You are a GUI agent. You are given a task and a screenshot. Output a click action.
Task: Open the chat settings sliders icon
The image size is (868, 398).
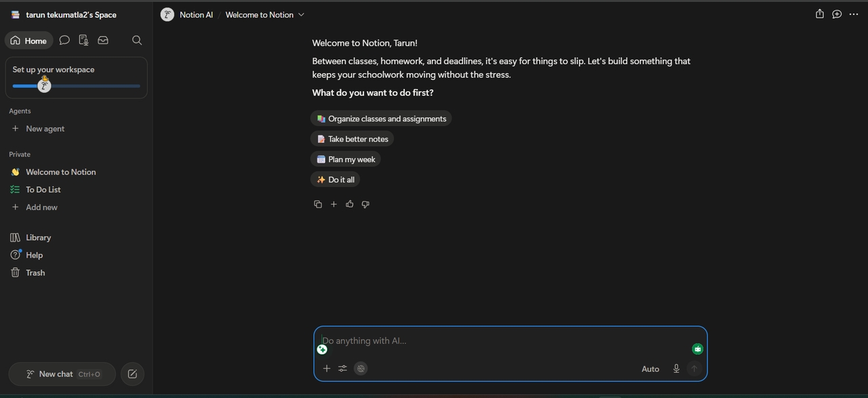click(x=342, y=369)
